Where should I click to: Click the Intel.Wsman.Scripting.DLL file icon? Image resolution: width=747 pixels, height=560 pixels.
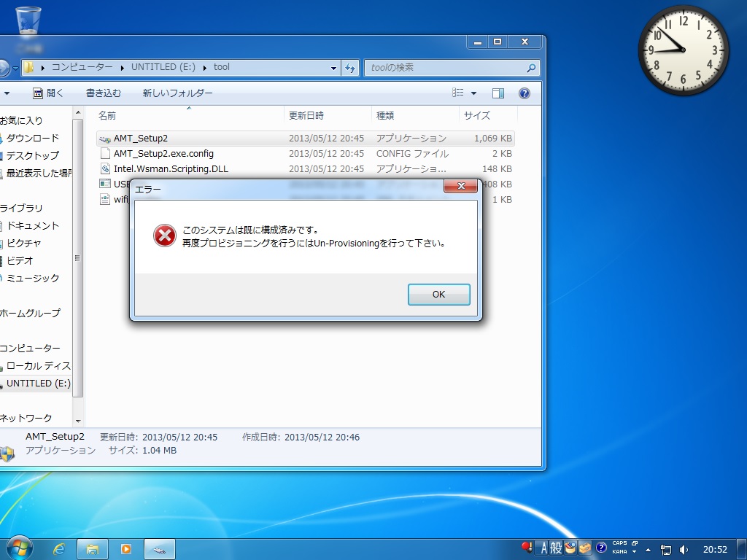click(105, 168)
